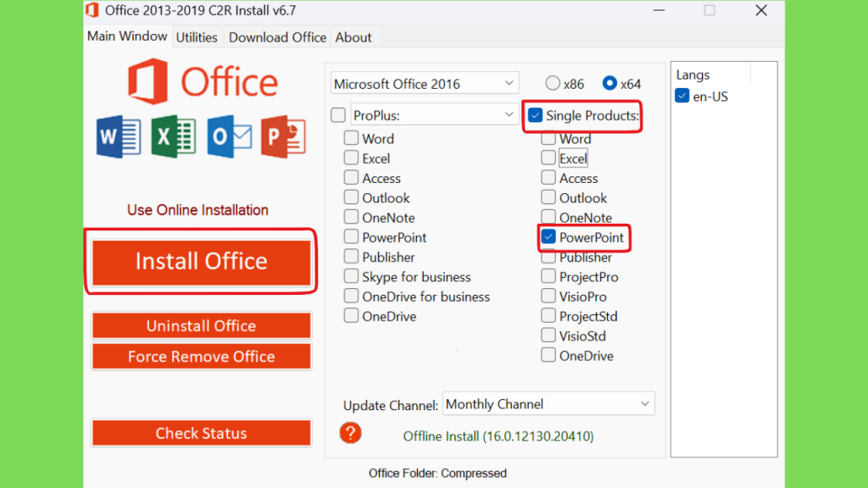
Task: Click the Langs column header
Action: click(711, 75)
